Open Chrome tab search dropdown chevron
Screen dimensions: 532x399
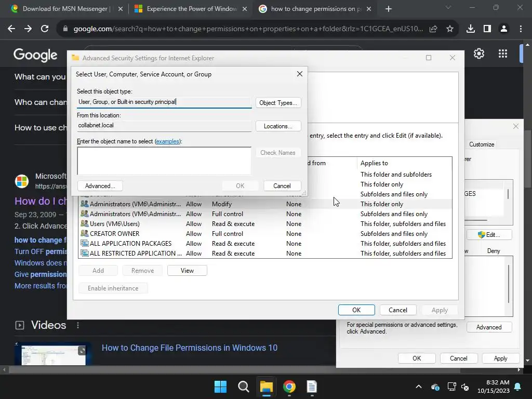[x=448, y=7]
